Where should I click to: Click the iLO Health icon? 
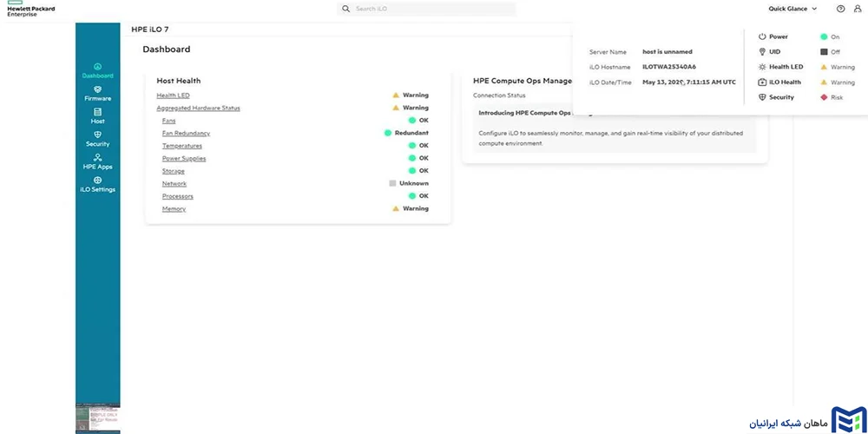coord(762,82)
